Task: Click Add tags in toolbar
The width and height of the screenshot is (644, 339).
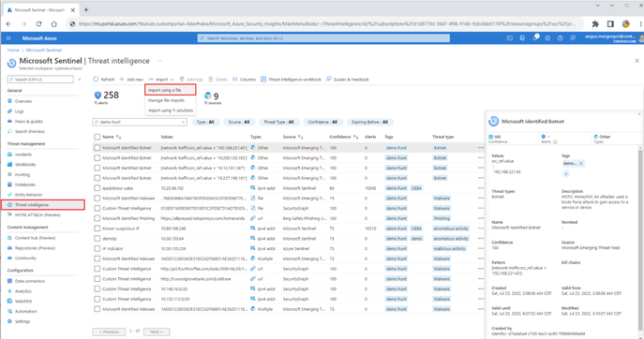Action: point(191,80)
